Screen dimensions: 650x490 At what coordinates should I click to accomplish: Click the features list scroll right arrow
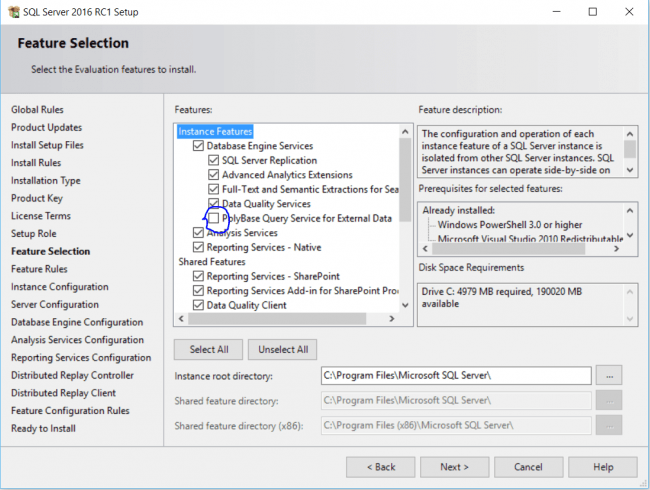click(392, 319)
